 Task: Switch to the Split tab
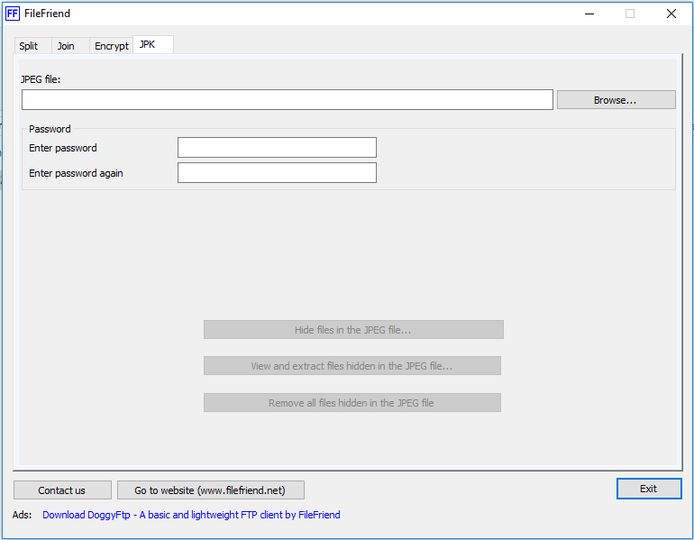[x=28, y=46]
